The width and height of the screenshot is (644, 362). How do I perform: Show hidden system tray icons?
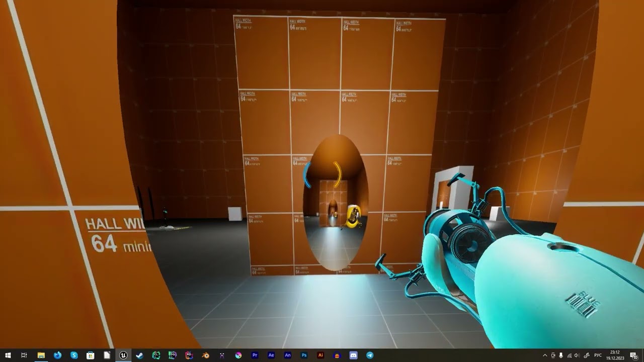[x=545, y=355]
